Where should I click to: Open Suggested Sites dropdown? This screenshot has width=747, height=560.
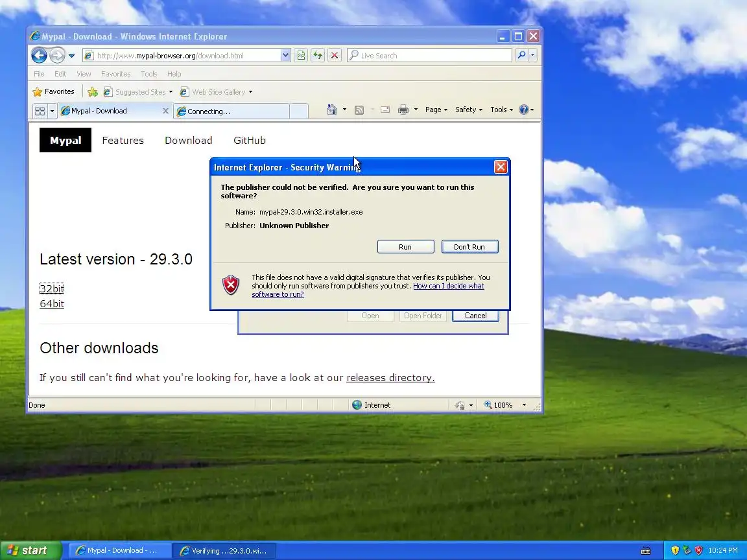pyautogui.click(x=138, y=92)
